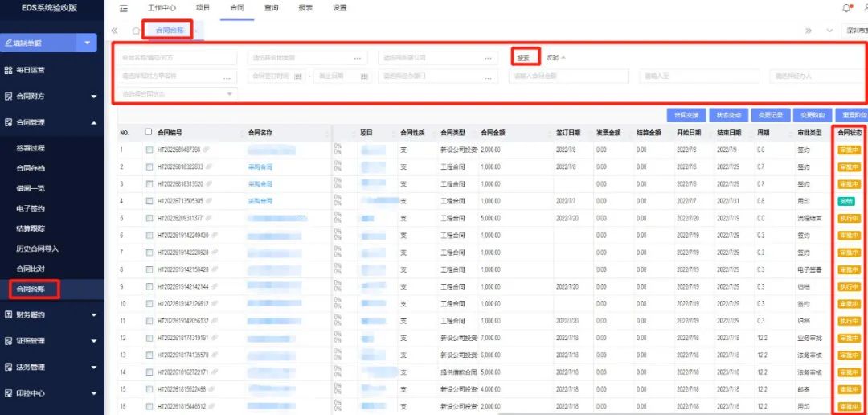The width and height of the screenshot is (868, 415).
Task: Click the contract name/number search input
Action: (177, 58)
